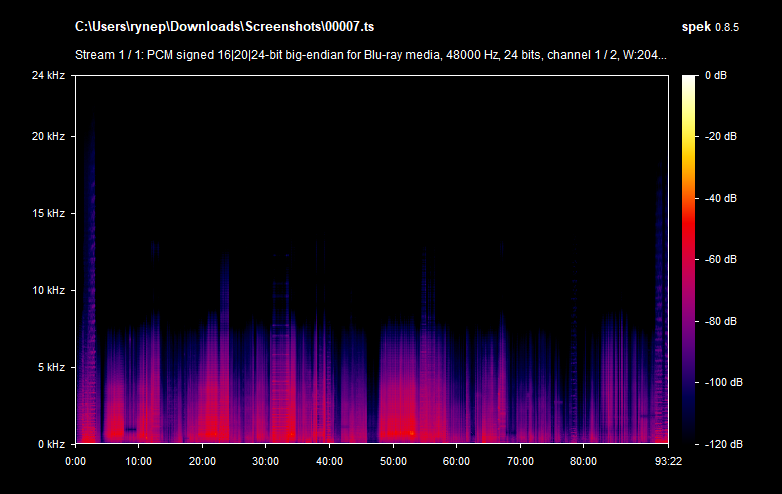Viewport: 782px width, 494px height.
Task: Click the 50:00 time axis marker
Action: pos(392,461)
